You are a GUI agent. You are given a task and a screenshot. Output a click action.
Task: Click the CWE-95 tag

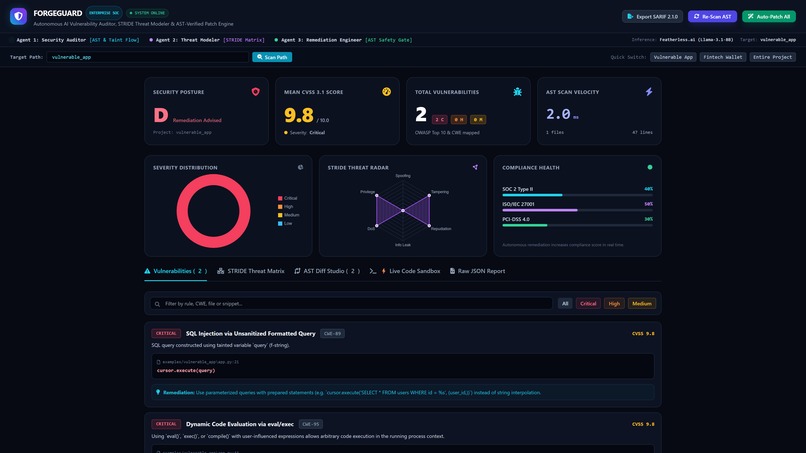pyautogui.click(x=310, y=424)
